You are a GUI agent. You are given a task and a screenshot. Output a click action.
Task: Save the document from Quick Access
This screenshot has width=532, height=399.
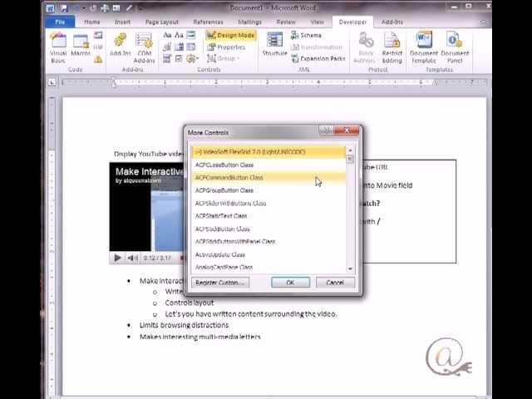click(63, 8)
